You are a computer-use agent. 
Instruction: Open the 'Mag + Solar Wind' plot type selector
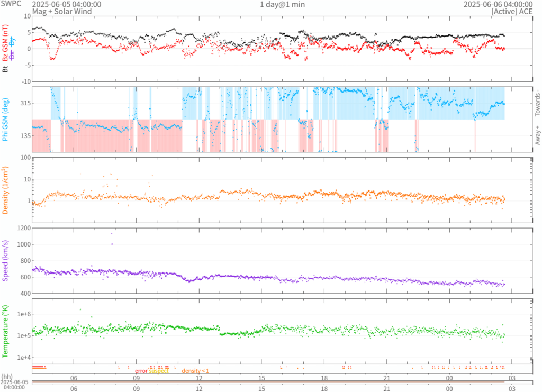(x=62, y=11)
